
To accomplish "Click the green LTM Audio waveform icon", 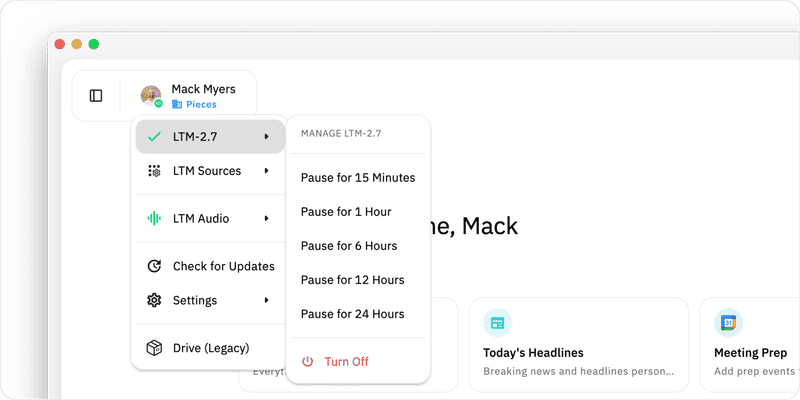I will point(154,218).
